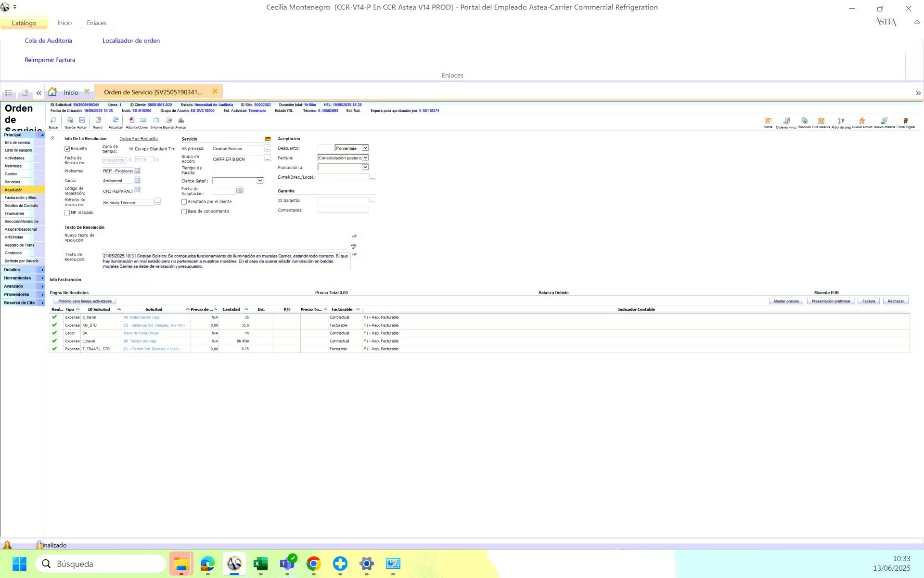Select Actividades in the sidebar
The height and width of the screenshot is (578, 924).
tap(14, 158)
